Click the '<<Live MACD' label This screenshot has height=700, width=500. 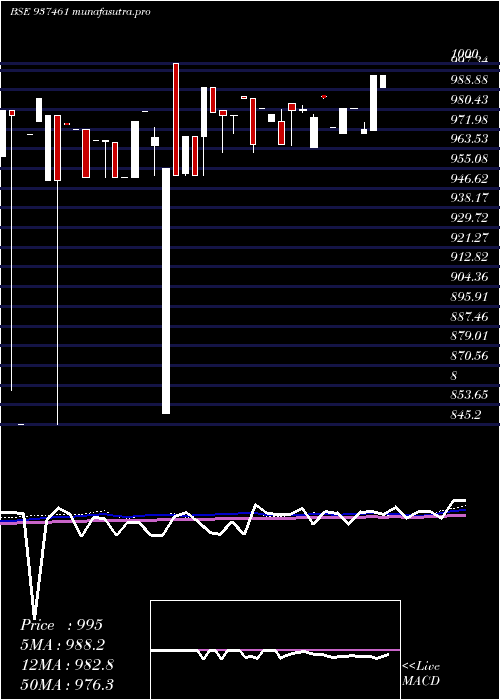click(x=421, y=674)
